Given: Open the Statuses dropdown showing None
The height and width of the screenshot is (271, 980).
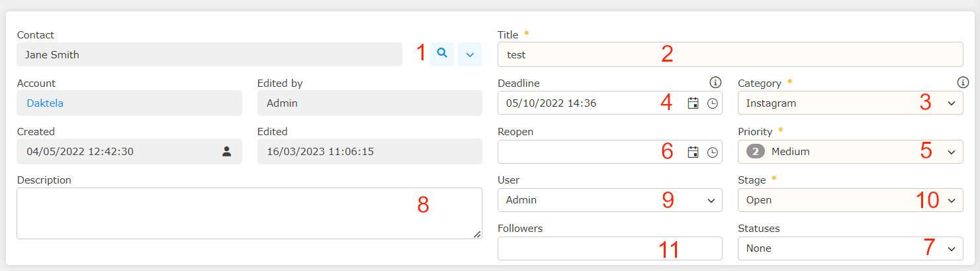Looking at the screenshot, I should coord(850,248).
